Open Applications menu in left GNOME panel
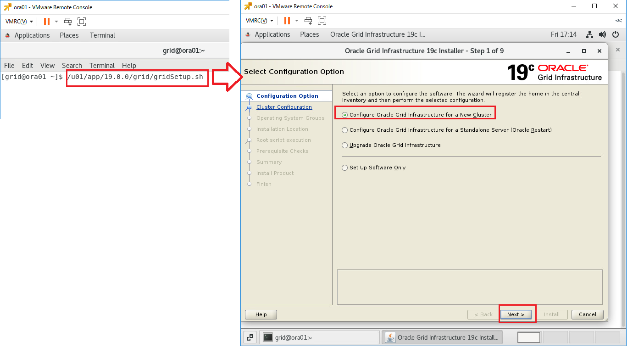Screen dimensions: 644x347 [x=32, y=35]
